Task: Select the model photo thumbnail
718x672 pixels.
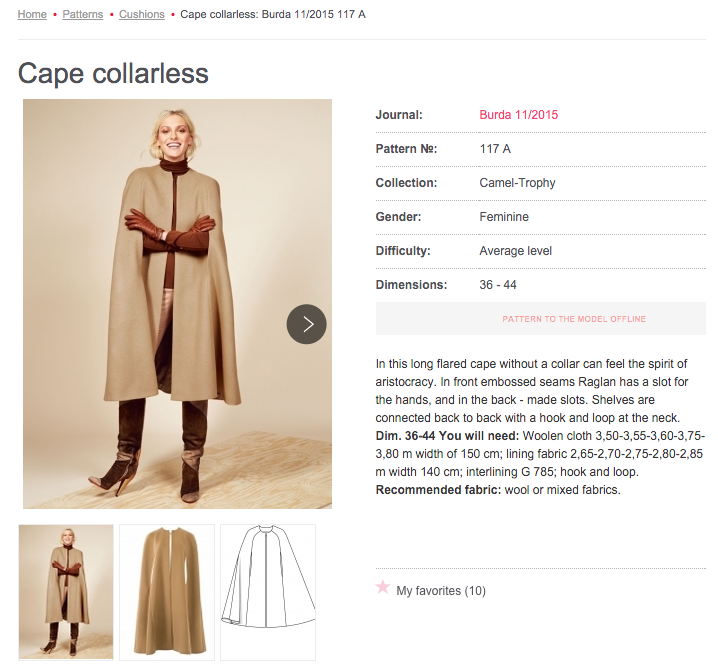Action: point(66,590)
